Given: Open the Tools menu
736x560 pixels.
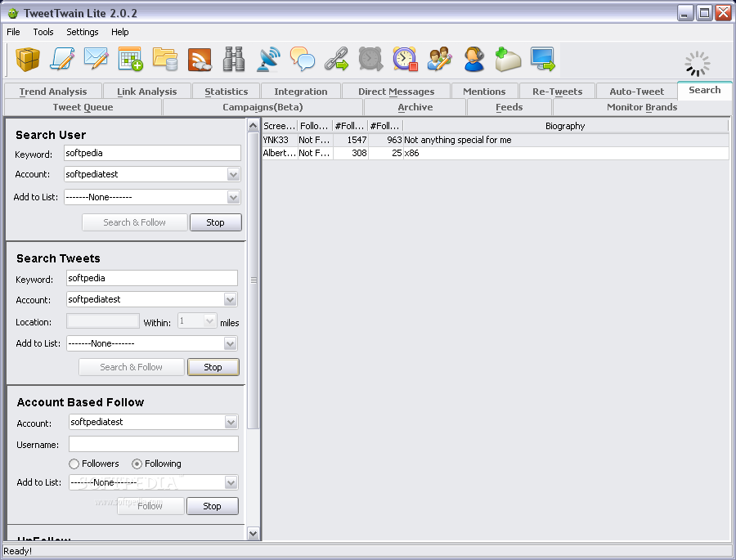Looking at the screenshot, I should click(x=43, y=32).
